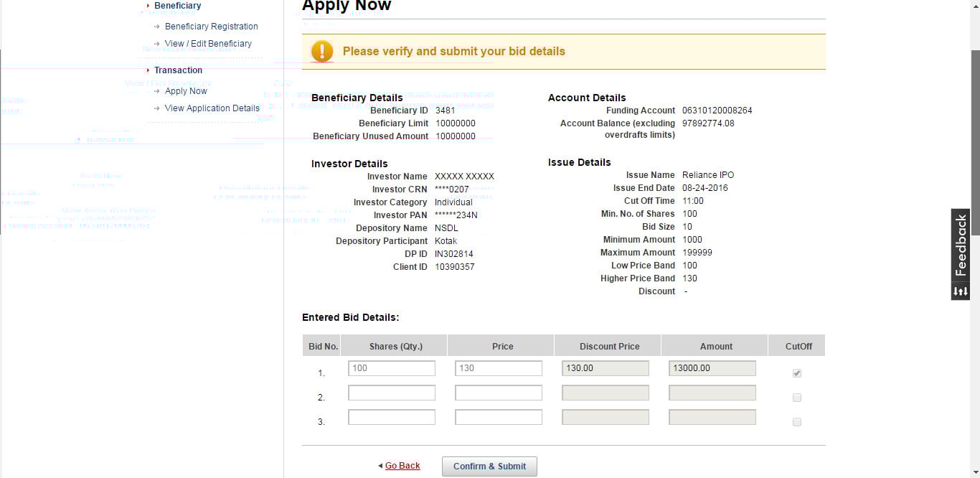Click arrow icon beside View Application Details
This screenshot has width=980, height=478.
coord(157,108)
